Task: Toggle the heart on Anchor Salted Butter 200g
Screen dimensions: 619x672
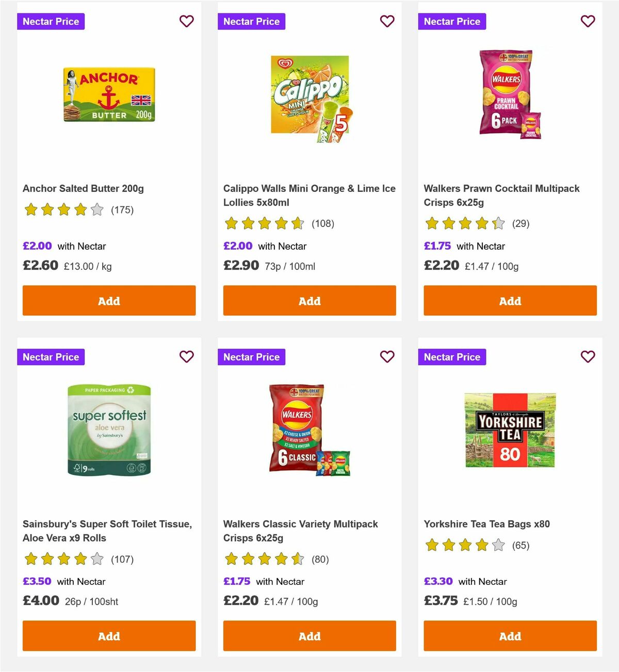Action: [186, 21]
